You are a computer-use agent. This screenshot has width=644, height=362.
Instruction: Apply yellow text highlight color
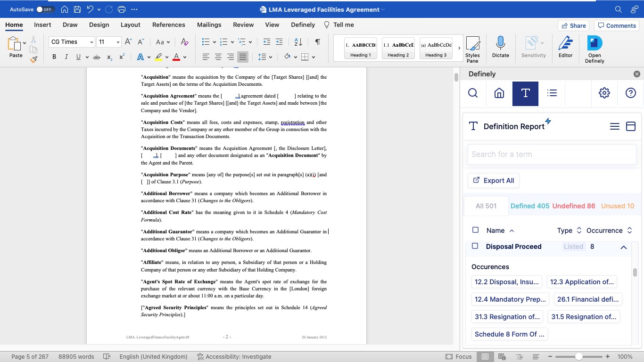(x=158, y=57)
